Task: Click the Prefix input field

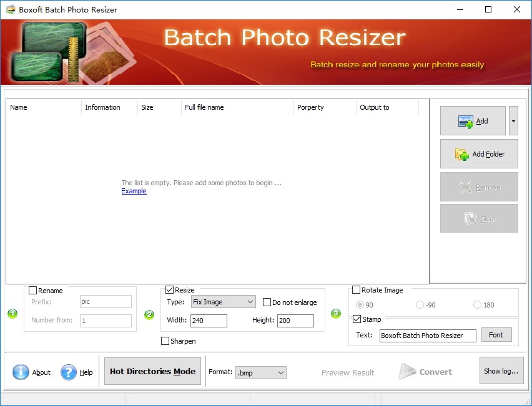Action: [106, 301]
